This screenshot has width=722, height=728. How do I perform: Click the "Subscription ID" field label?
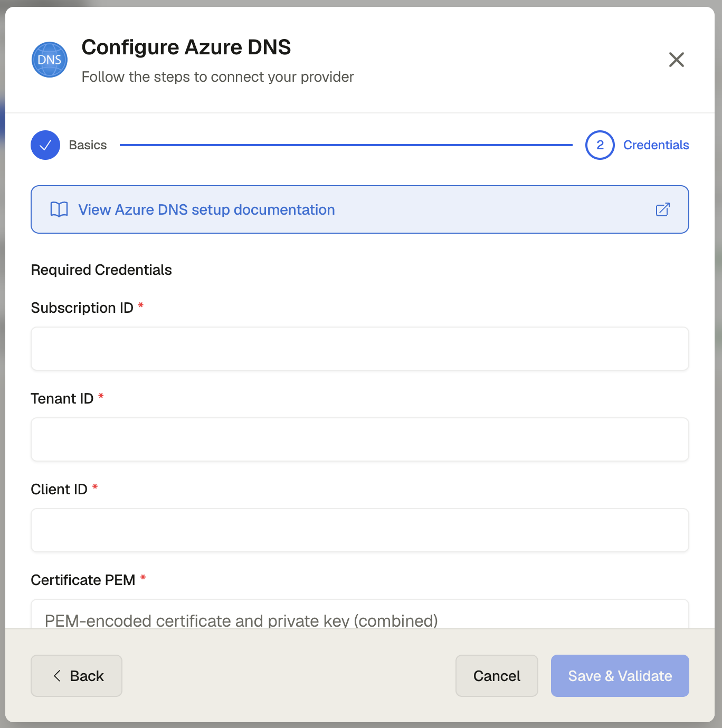click(82, 308)
